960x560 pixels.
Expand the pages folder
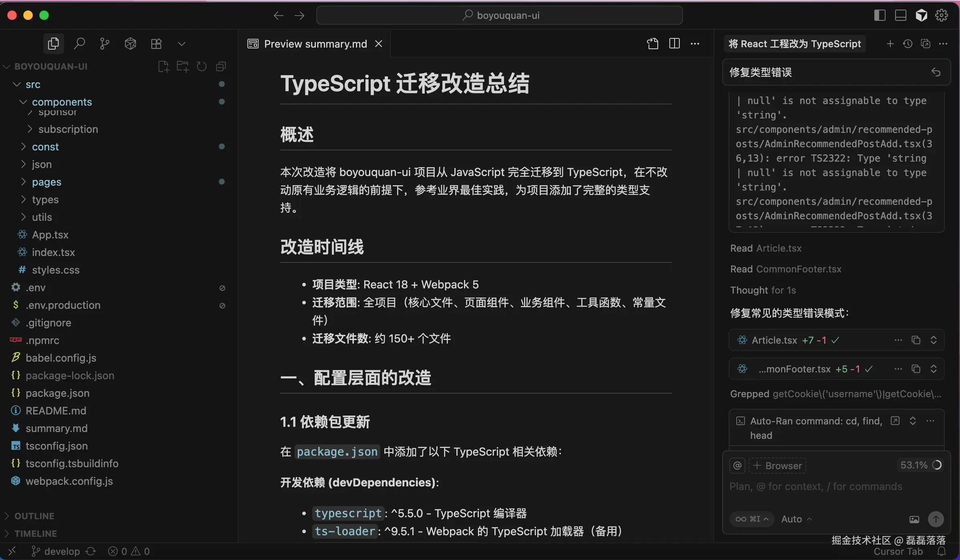click(x=23, y=182)
